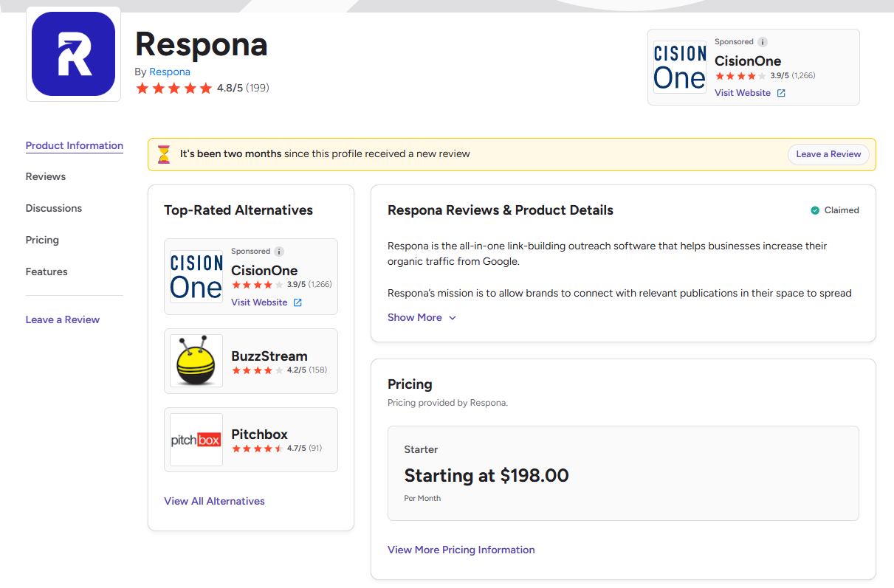Viewport: 894px width, 588px height.
Task: Open the Sponsored info icon near CisionOne
Action: [763, 41]
